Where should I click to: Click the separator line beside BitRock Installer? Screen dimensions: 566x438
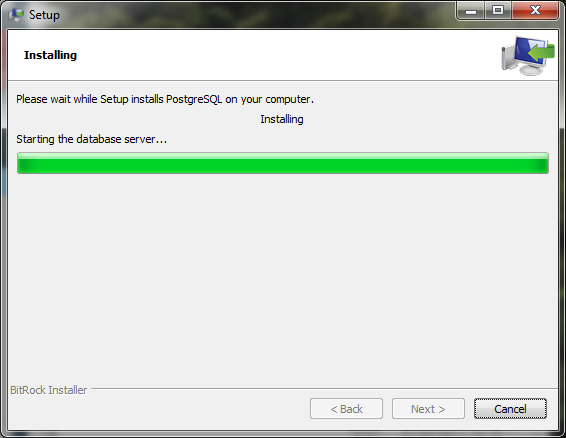point(324,389)
